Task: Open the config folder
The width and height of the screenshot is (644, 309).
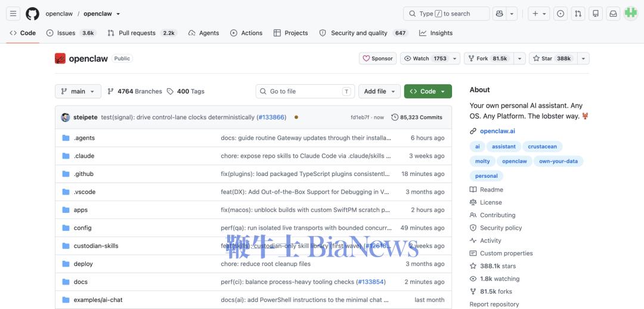Action: point(82,228)
